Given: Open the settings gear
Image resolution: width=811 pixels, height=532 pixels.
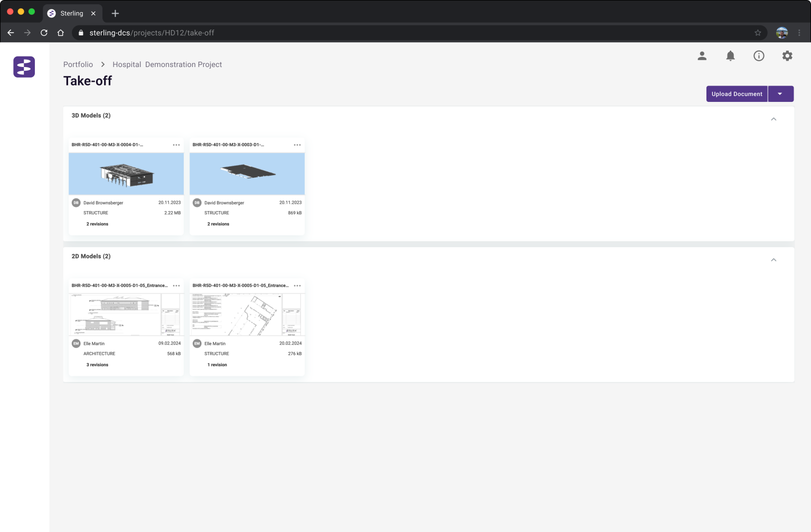Looking at the screenshot, I should [x=787, y=55].
